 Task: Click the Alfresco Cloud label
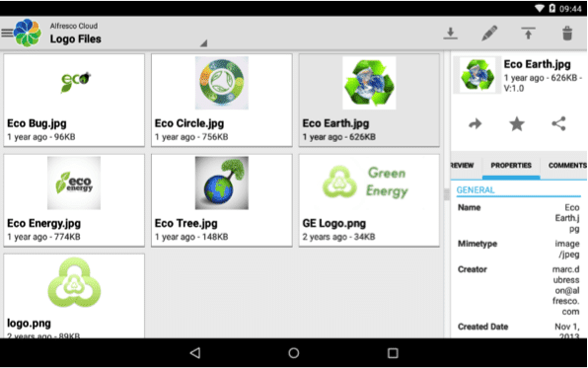click(74, 26)
